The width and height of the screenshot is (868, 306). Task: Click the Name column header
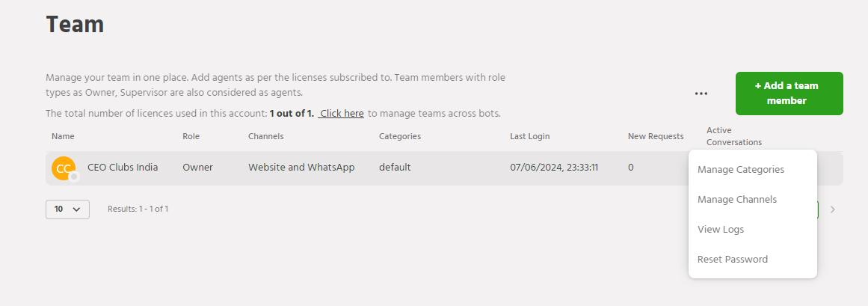(63, 136)
